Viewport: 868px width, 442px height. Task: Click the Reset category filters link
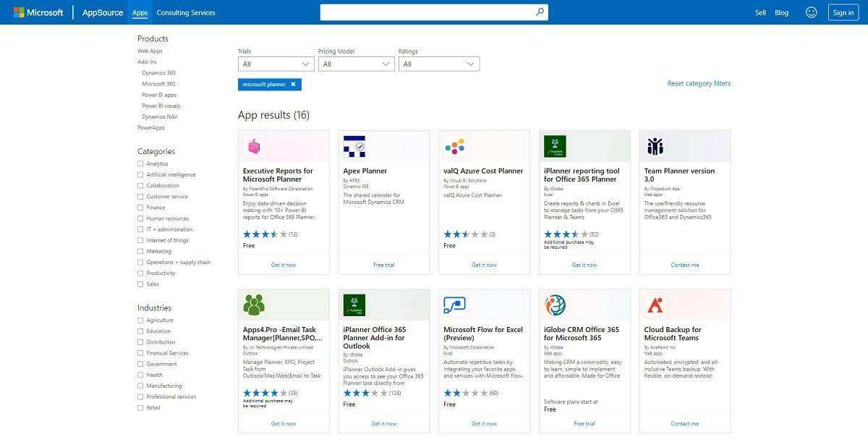coord(699,84)
